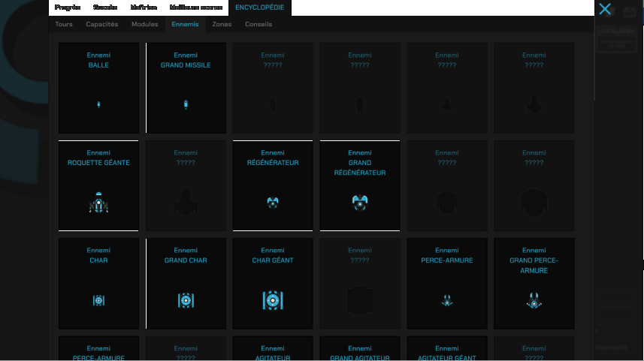This screenshot has height=361, width=644.
Task: Click the dimmed mail envelope icon behind overlay
Action: pos(630,12)
